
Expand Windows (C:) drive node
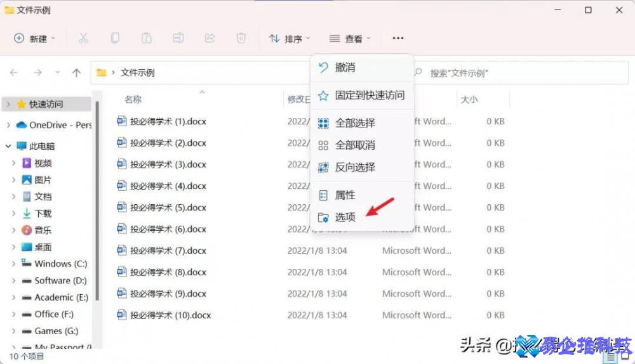point(14,264)
